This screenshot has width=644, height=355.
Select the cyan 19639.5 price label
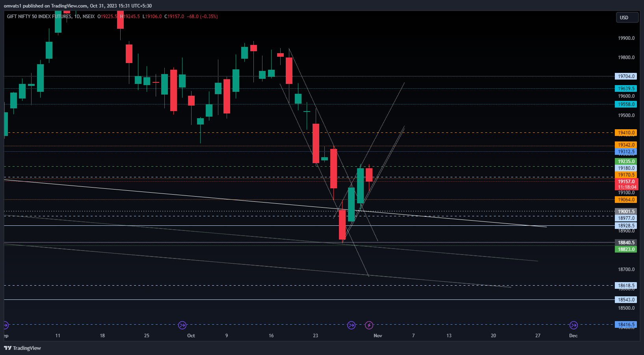tap(626, 89)
